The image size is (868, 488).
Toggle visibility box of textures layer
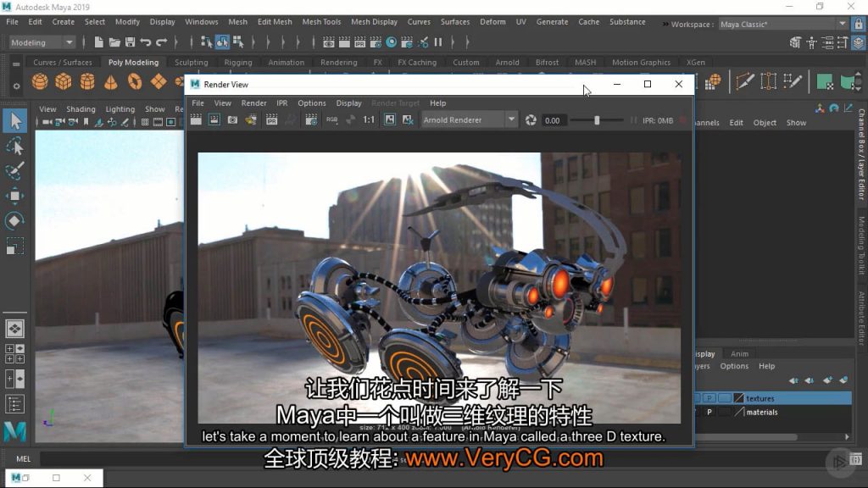[x=697, y=398]
